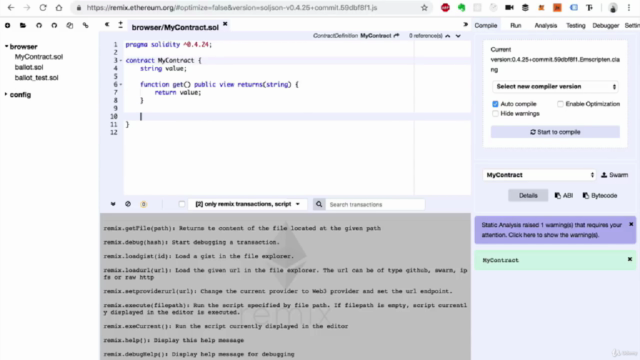Switch to the Debugger tab
640x360 pixels.
pos(606,25)
